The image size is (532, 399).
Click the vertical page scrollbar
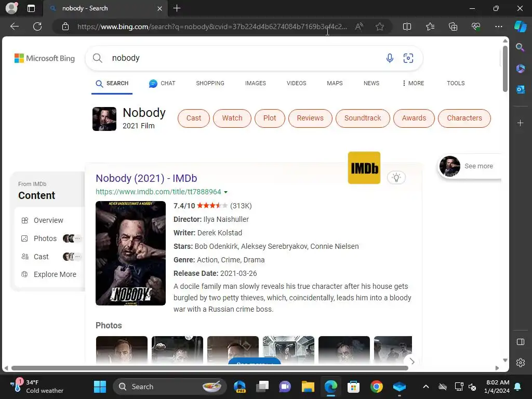coord(505,69)
